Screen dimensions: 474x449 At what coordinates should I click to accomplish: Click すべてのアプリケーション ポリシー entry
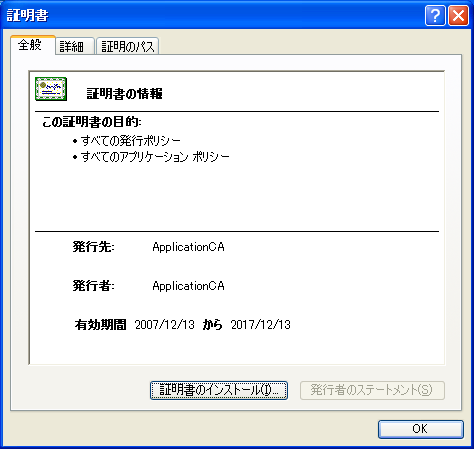tap(151, 157)
